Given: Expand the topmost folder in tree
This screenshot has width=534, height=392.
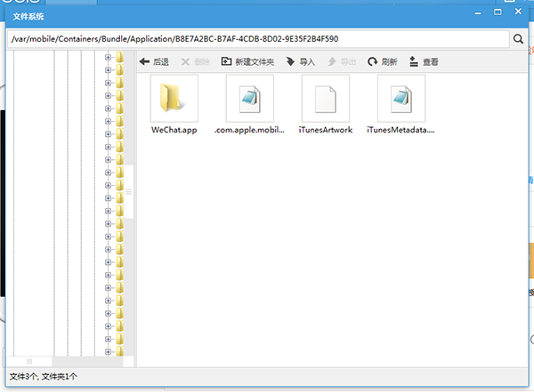Looking at the screenshot, I should (108, 57).
